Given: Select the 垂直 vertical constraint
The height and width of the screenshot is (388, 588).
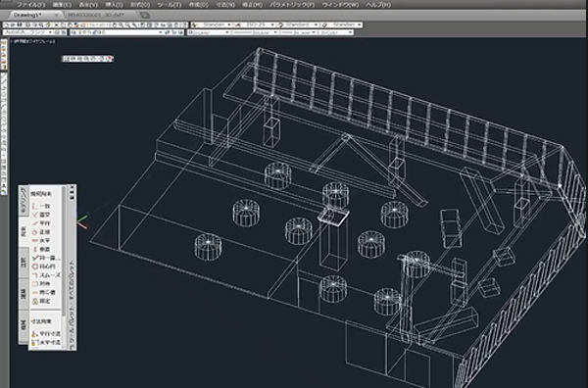Looking at the screenshot, I should pyautogui.click(x=41, y=249).
